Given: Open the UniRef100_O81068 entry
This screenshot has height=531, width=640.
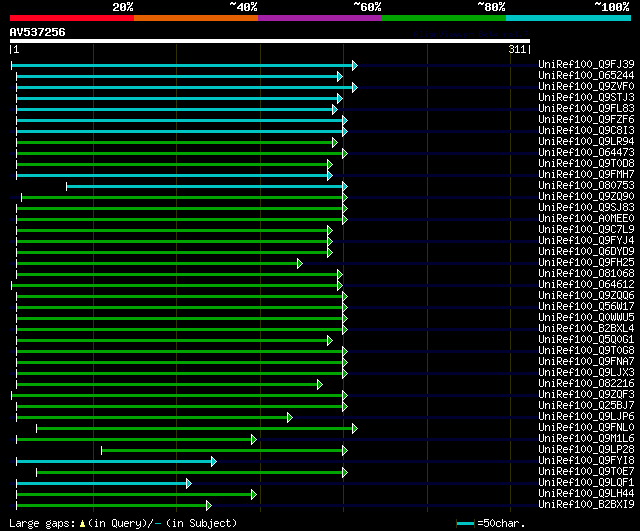Looking at the screenshot, I should pyautogui.click(x=586, y=273).
